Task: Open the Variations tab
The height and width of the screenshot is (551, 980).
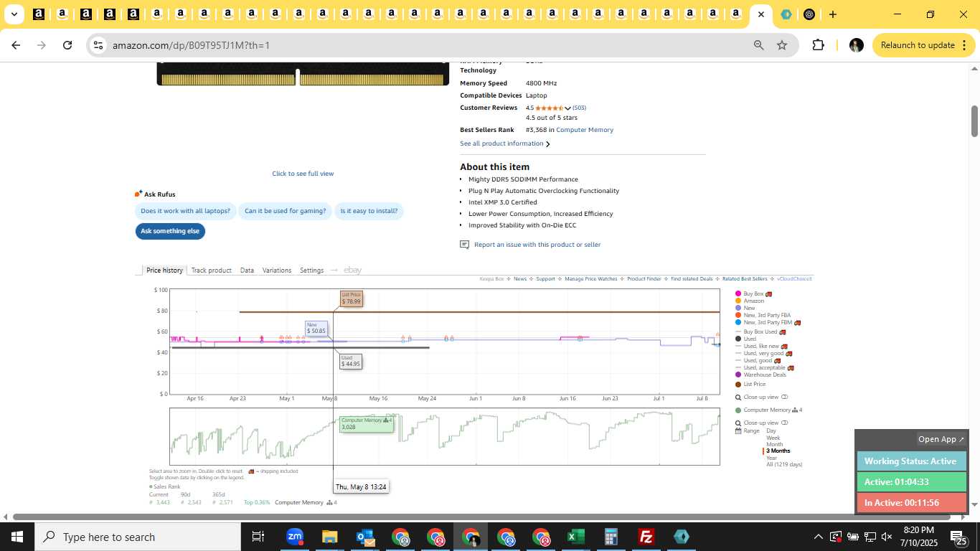Action: pyautogui.click(x=277, y=270)
